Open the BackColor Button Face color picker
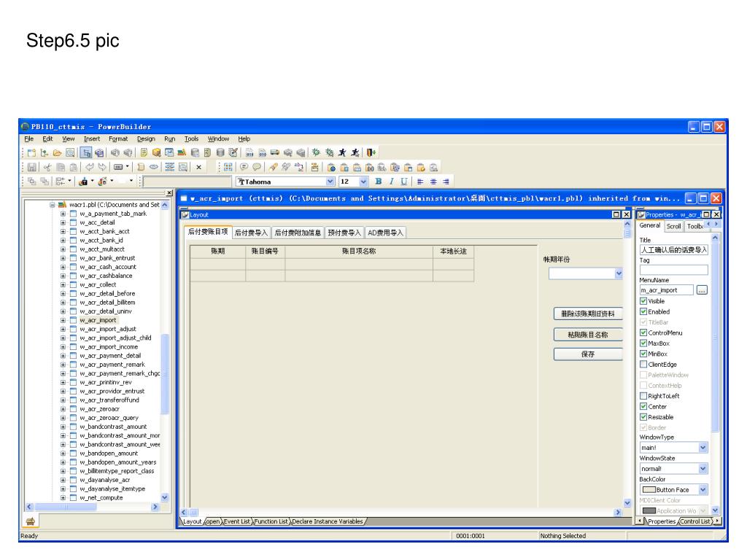Screen dimensions: 747x560 703,489
